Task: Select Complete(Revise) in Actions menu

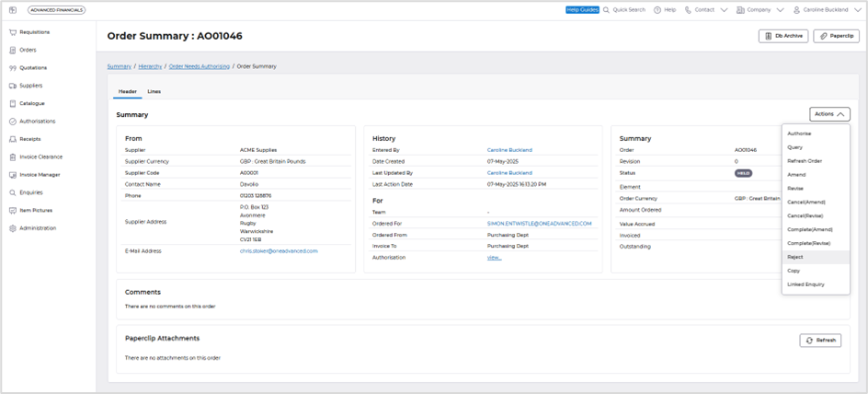Action: [x=816, y=243]
